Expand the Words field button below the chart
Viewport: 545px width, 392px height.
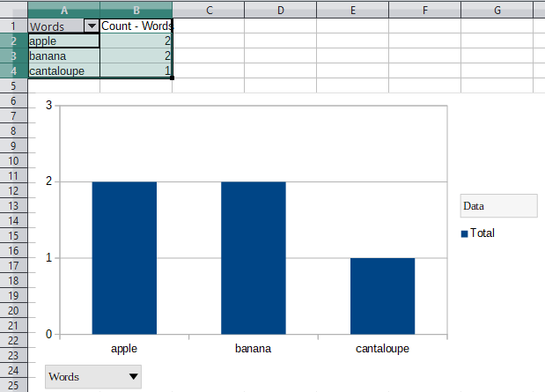click(134, 377)
